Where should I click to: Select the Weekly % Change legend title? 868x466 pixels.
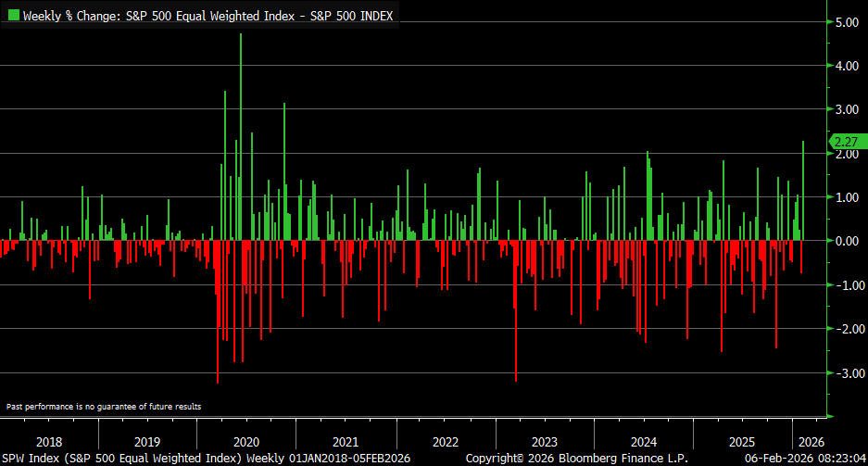(208, 16)
